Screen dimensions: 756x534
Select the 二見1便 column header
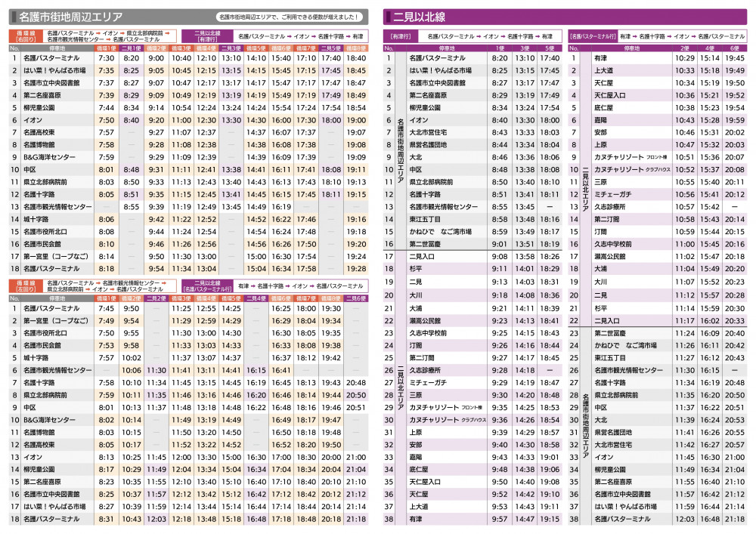tap(132, 48)
